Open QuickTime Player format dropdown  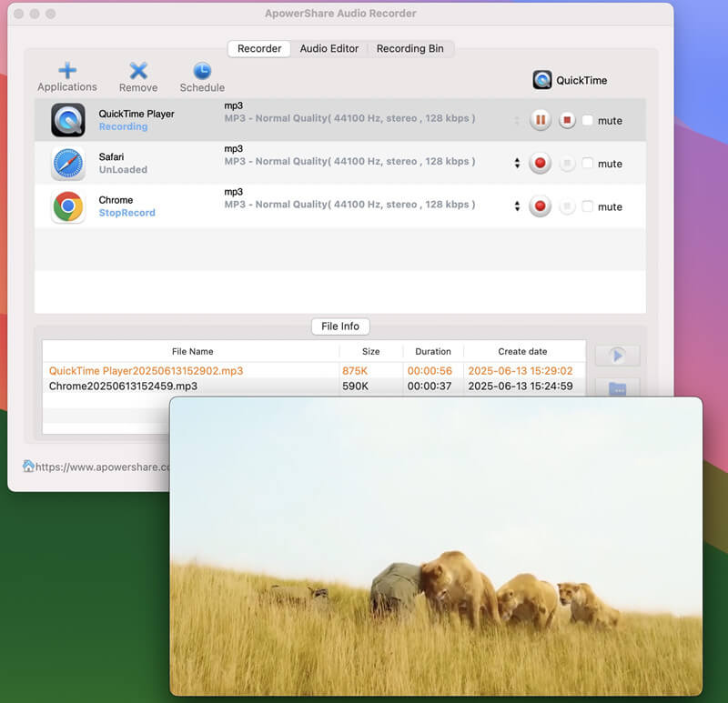click(517, 120)
